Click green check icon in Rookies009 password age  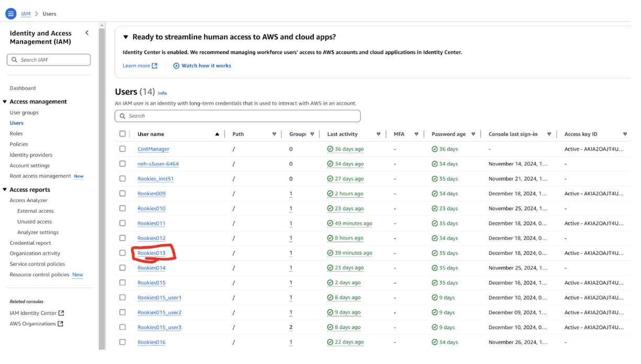pyautogui.click(x=435, y=194)
